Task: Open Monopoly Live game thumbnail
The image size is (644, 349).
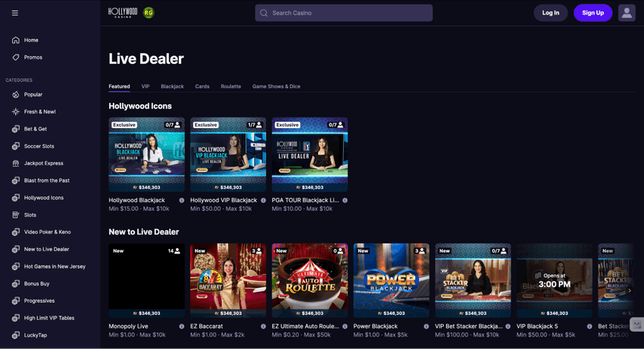Action: coord(147,281)
